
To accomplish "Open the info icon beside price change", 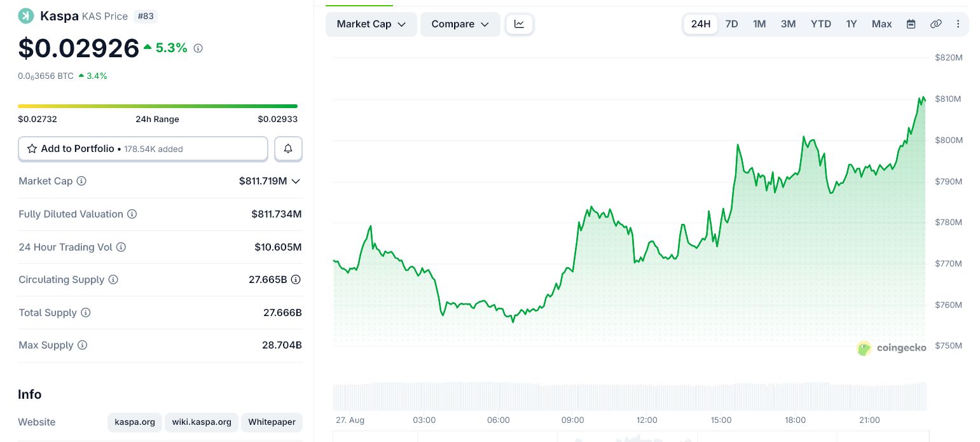I will [x=198, y=48].
